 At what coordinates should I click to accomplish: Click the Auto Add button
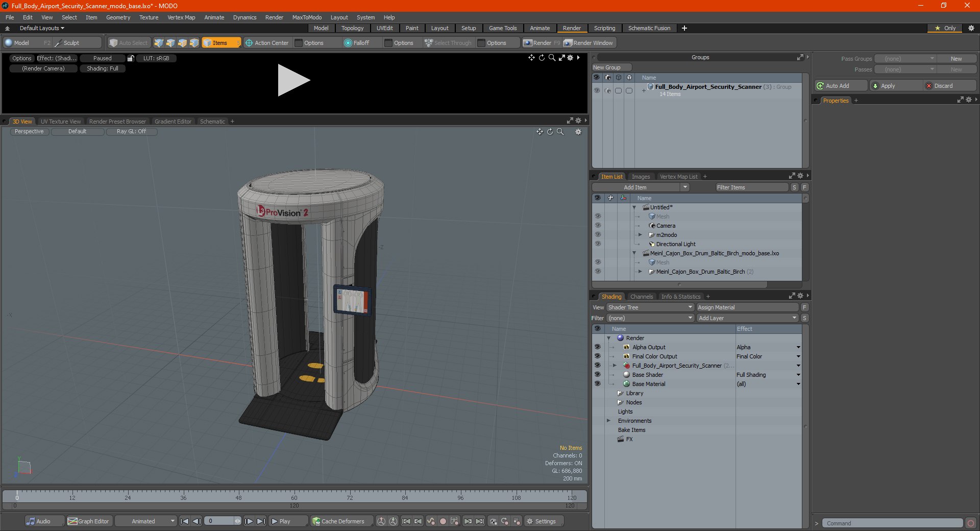tap(841, 86)
